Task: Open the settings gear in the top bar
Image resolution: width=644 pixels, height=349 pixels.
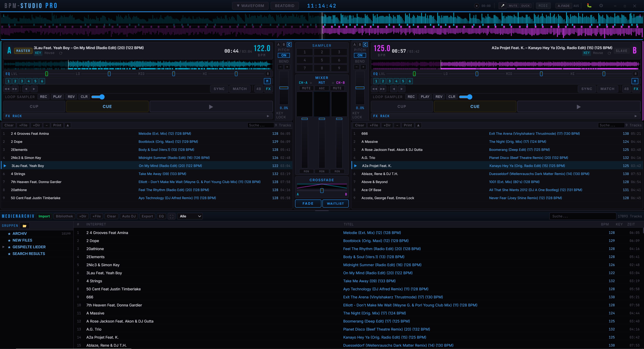Action: (x=601, y=6)
